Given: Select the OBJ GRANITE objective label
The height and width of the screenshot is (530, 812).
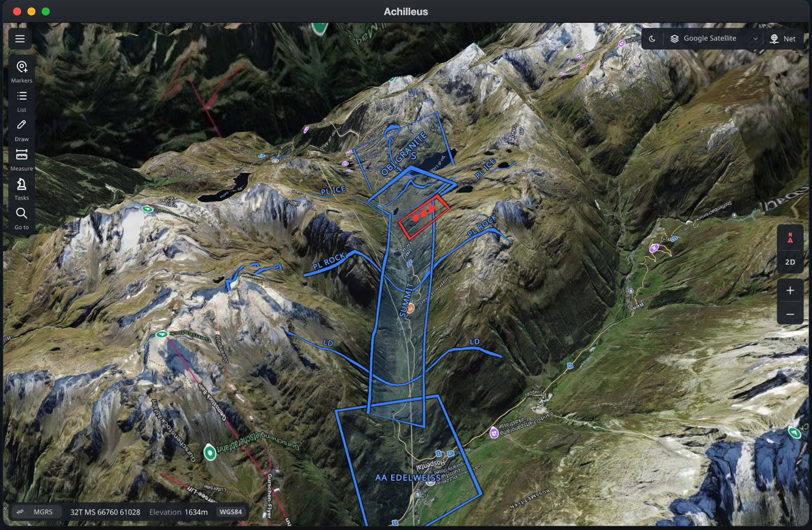Looking at the screenshot, I should click(x=404, y=154).
